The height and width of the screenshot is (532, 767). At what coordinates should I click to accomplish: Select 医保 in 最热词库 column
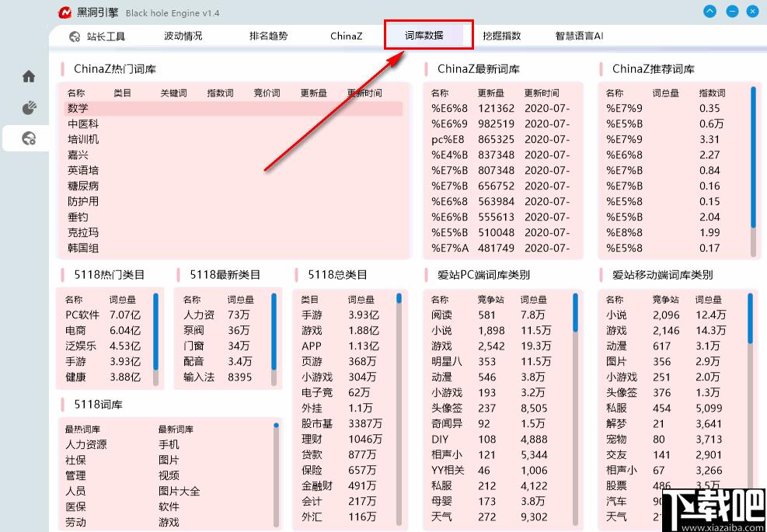click(75, 507)
